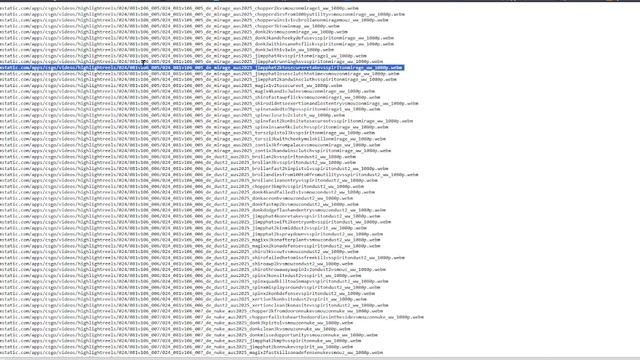
Task: Click the torszipistol3k mirage URL line
Action: (x=187, y=133)
